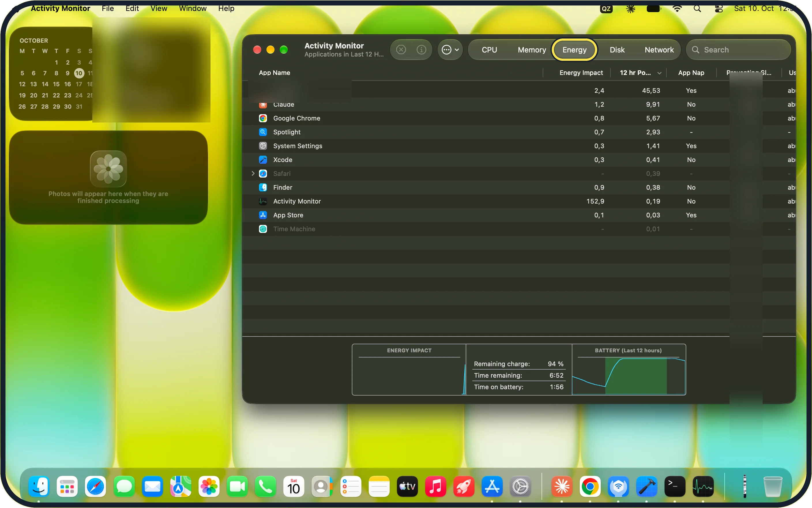Screen dimensions: 812x508
Task: Sort by the App Nap column header
Action: pos(691,73)
